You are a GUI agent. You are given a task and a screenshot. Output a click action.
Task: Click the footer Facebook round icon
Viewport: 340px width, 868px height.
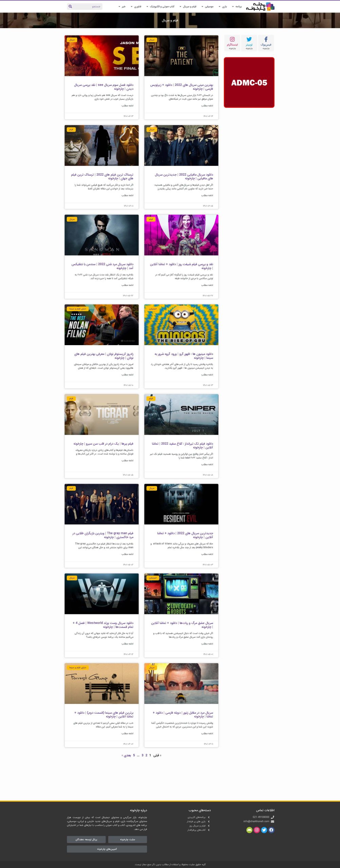tap(271, 830)
